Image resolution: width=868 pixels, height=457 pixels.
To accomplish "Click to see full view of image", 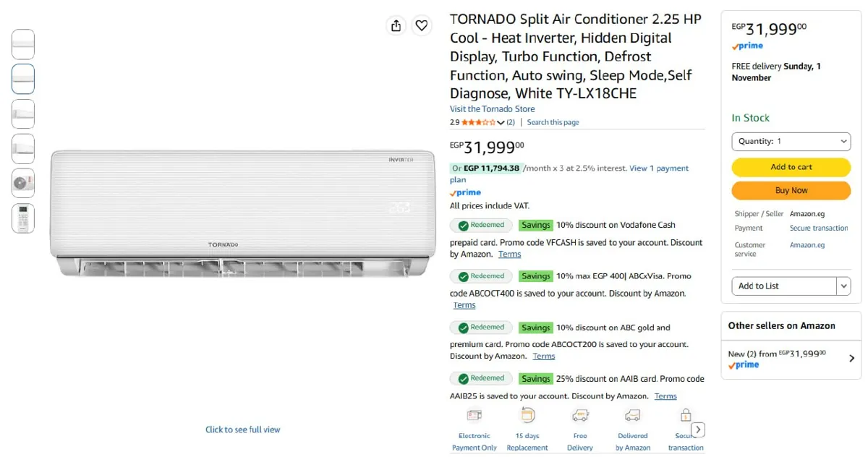I will [243, 430].
